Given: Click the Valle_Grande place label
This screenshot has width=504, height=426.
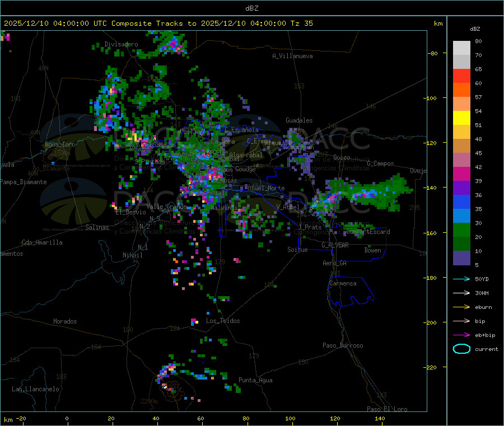Looking at the screenshot, I should tap(166, 206).
